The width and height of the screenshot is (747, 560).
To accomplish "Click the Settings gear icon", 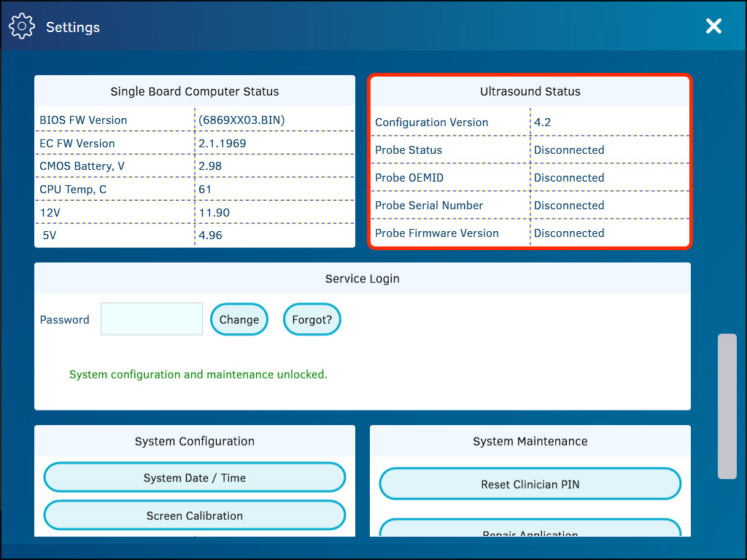I will [x=22, y=27].
